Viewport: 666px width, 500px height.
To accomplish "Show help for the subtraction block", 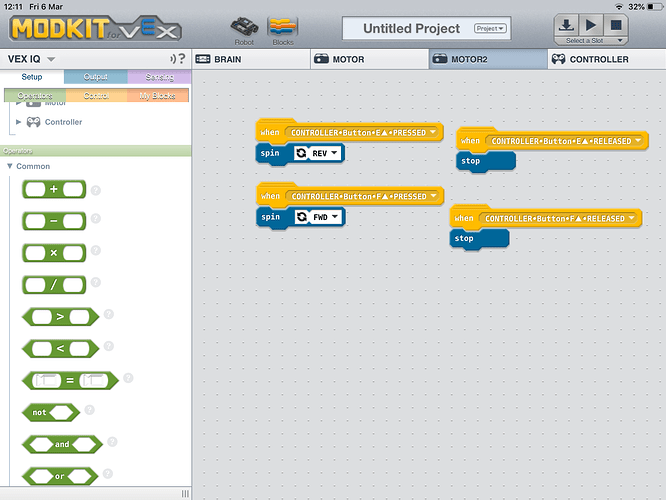I will click(96, 218).
